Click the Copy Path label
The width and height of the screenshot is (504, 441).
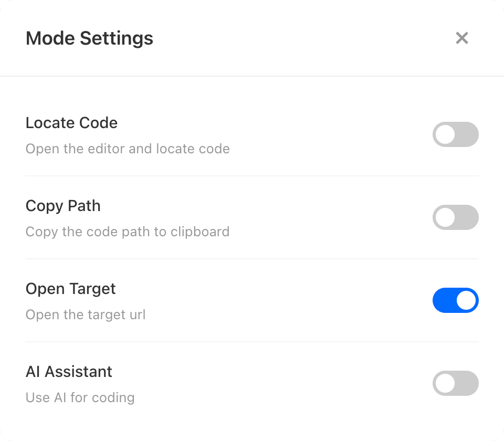(63, 206)
